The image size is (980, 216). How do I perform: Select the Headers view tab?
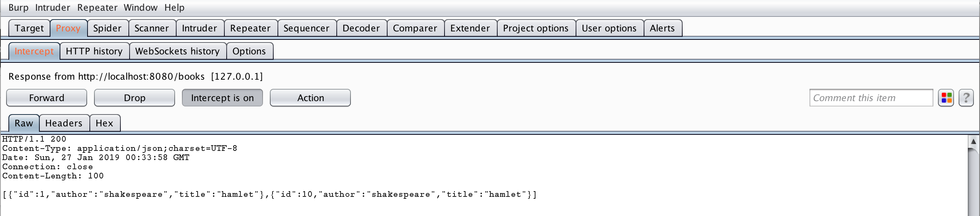tap(64, 123)
